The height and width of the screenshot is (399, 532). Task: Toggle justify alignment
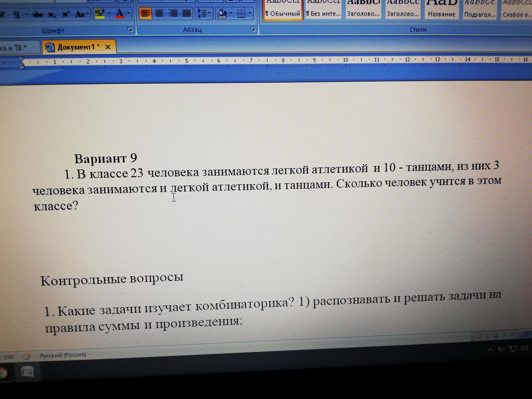(x=187, y=14)
